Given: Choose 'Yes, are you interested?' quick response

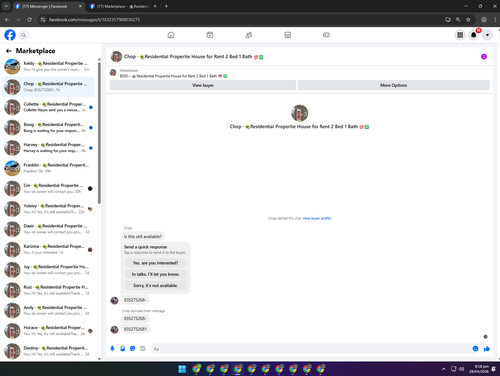Looking at the screenshot, I should (x=155, y=263).
